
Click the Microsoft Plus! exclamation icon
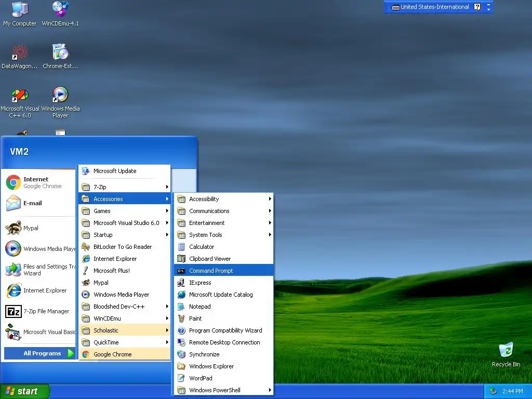86,270
